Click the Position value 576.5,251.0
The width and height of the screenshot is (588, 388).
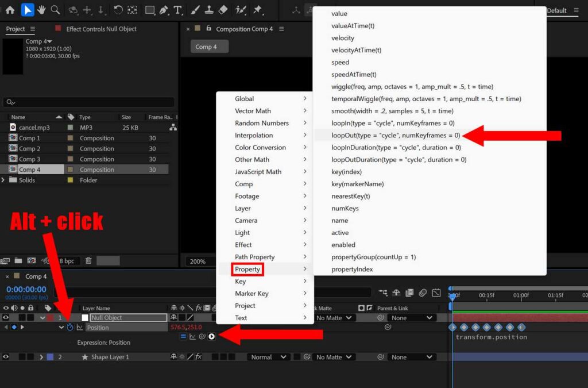(186, 327)
